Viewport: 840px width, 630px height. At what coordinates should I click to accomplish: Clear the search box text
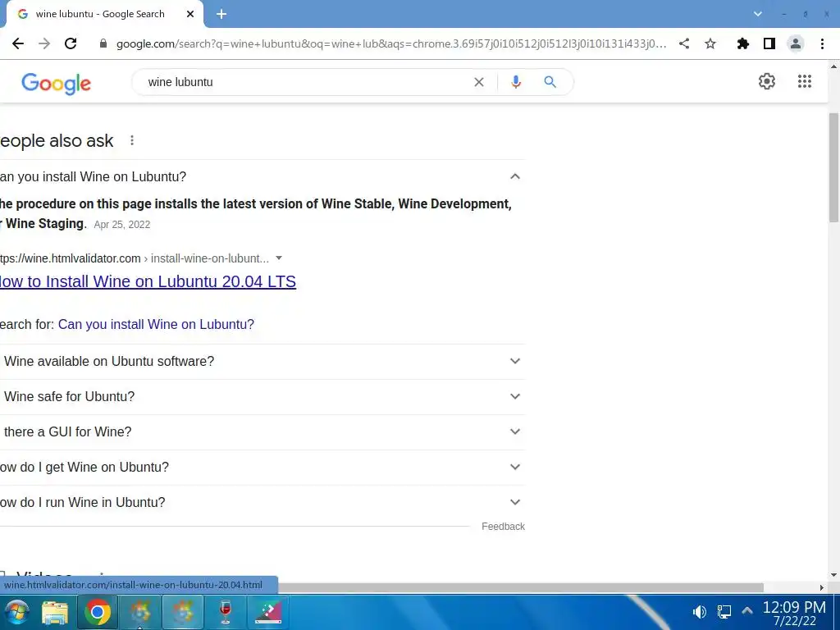tap(479, 82)
